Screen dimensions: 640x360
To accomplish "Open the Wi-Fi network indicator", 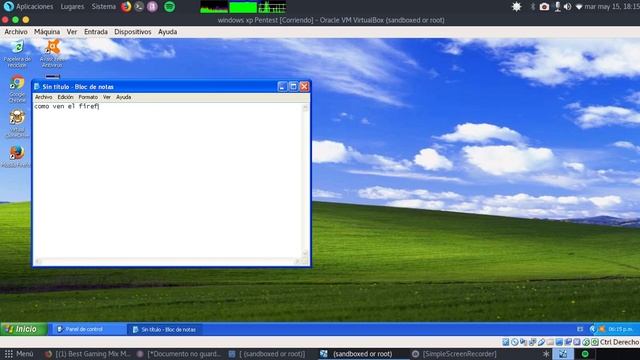I will click(x=579, y=7).
